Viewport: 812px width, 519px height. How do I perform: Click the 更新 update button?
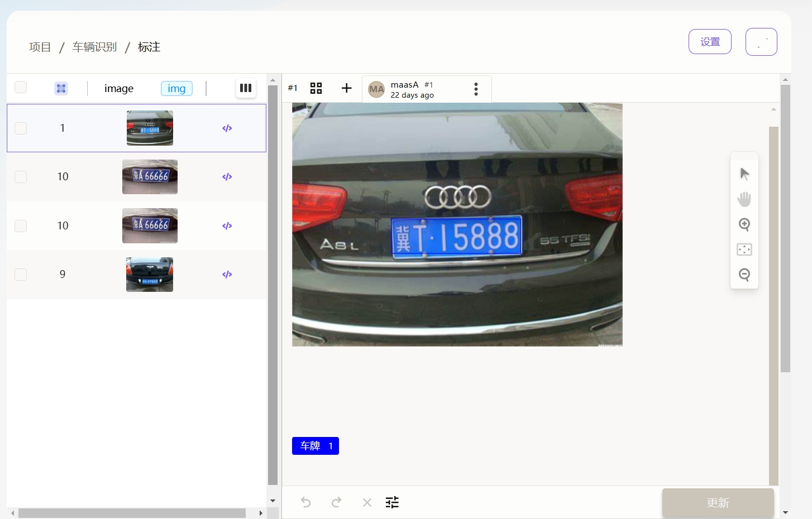[x=718, y=503]
